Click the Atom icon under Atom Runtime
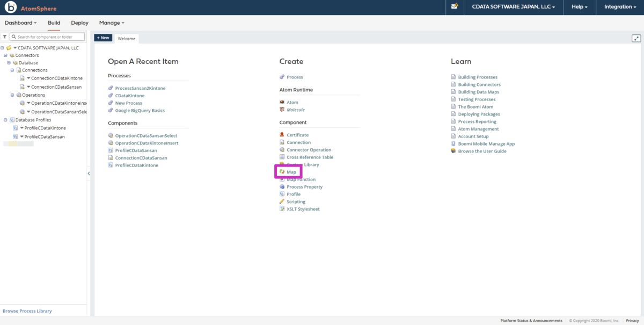 [x=282, y=102]
